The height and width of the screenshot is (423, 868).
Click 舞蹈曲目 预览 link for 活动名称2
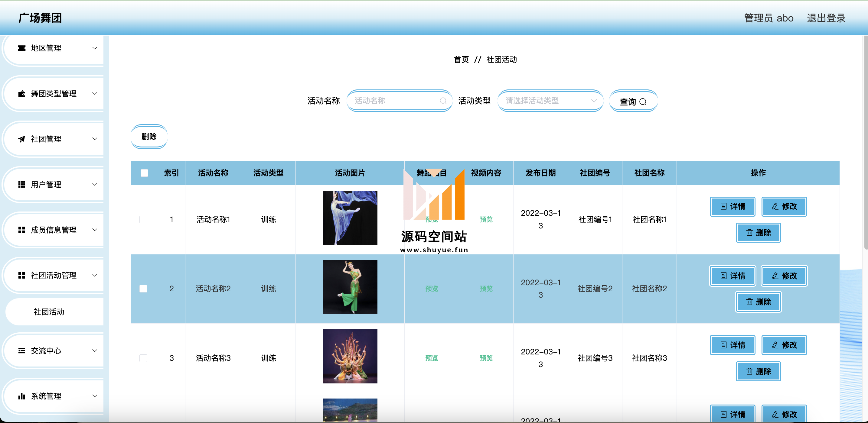point(432,289)
